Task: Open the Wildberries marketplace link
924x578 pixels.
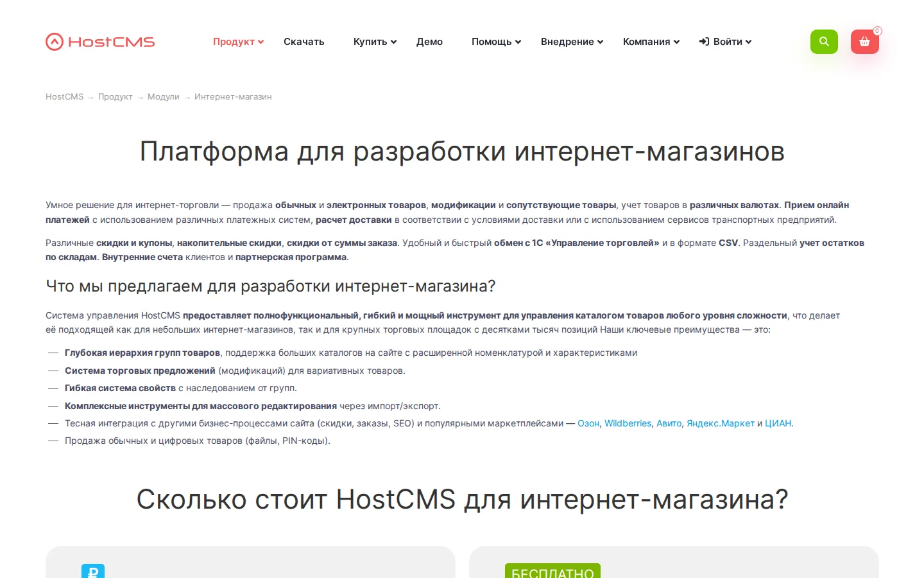Action: pyautogui.click(x=628, y=423)
